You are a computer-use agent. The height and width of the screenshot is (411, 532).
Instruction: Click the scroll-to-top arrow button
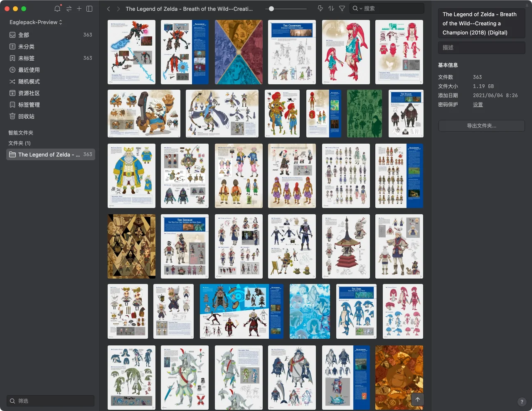417,399
